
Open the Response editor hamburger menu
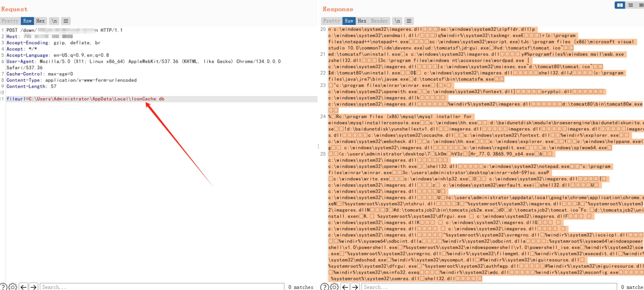click(409, 21)
